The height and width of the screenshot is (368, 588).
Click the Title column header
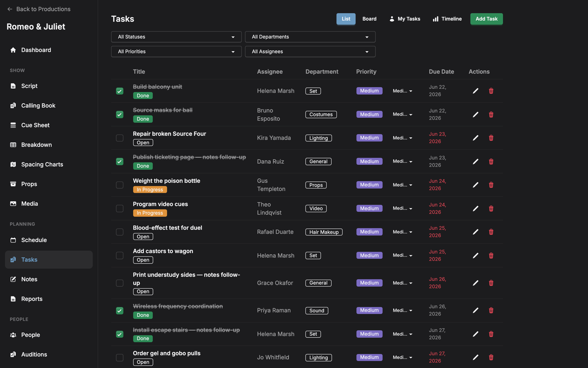139,72
